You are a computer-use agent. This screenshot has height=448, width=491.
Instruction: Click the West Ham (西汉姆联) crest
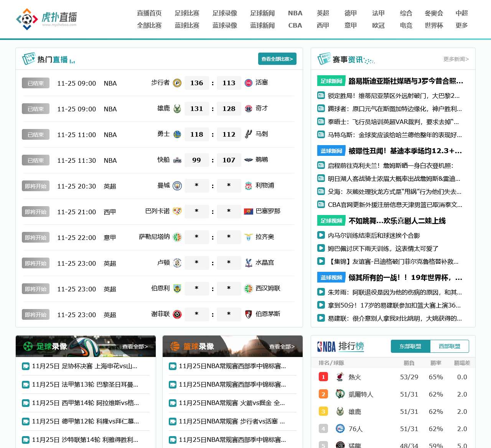point(249,289)
